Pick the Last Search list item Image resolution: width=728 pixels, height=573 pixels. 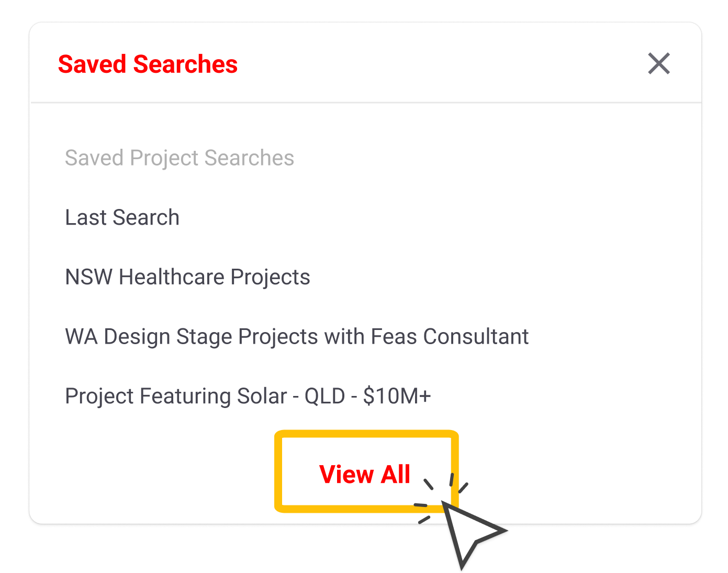[122, 217]
